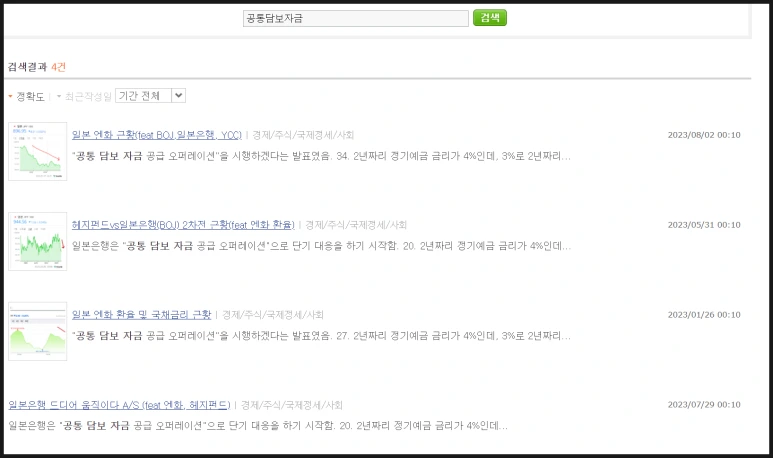
Task: Open post 일본 엔화 환율 및 국채금리 근황
Action: [141, 315]
